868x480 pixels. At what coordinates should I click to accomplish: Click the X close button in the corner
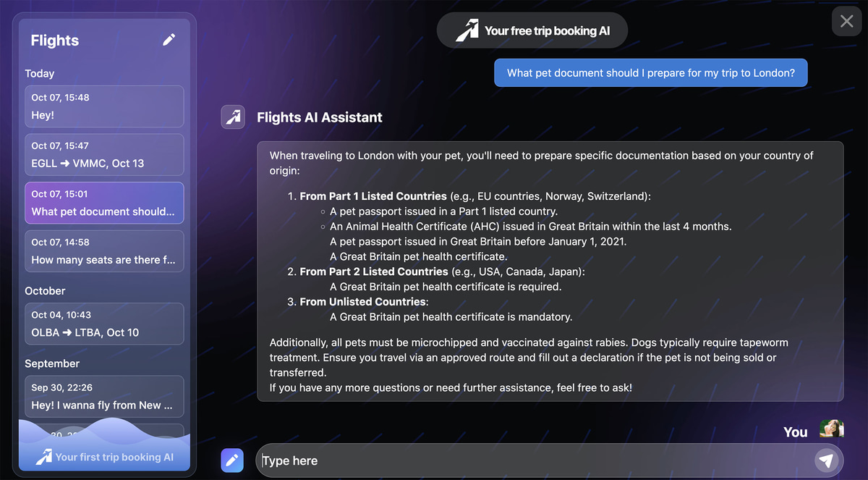(x=846, y=21)
